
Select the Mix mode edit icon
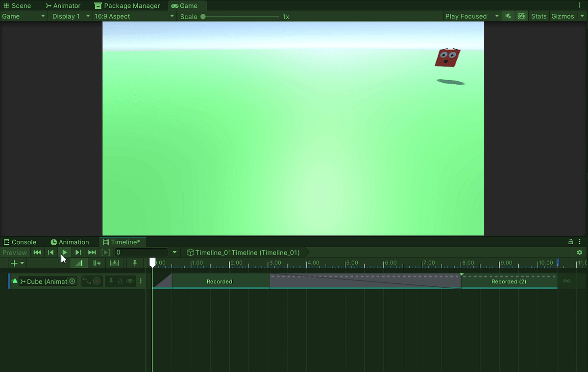(x=79, y=263)
